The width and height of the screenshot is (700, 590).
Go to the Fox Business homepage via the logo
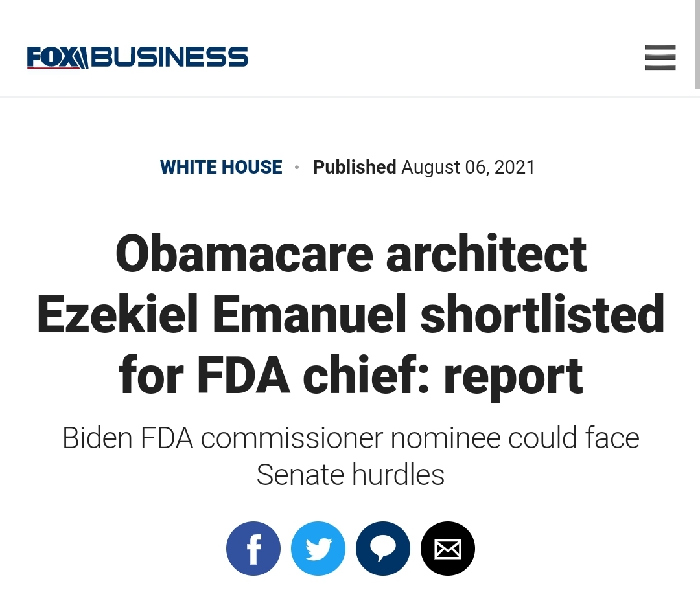(137, 57)
